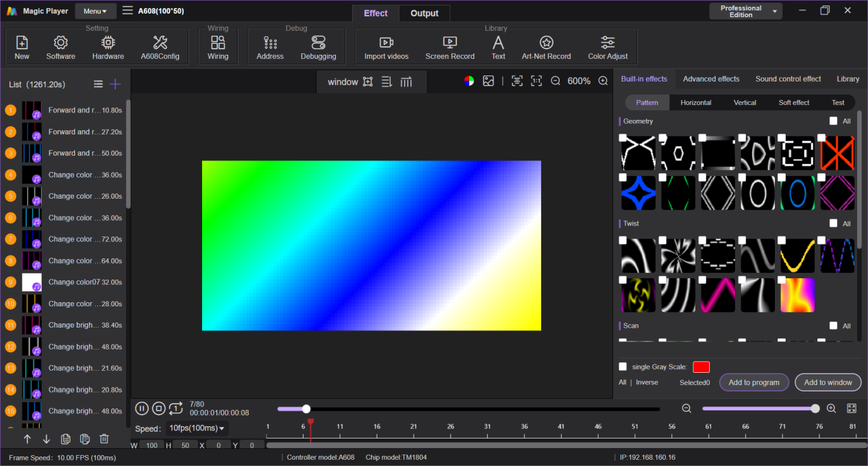The width and height of the screenshot is (868, 466).
Task: Open the Debugging tool
Action: click(x=319, y=48)
